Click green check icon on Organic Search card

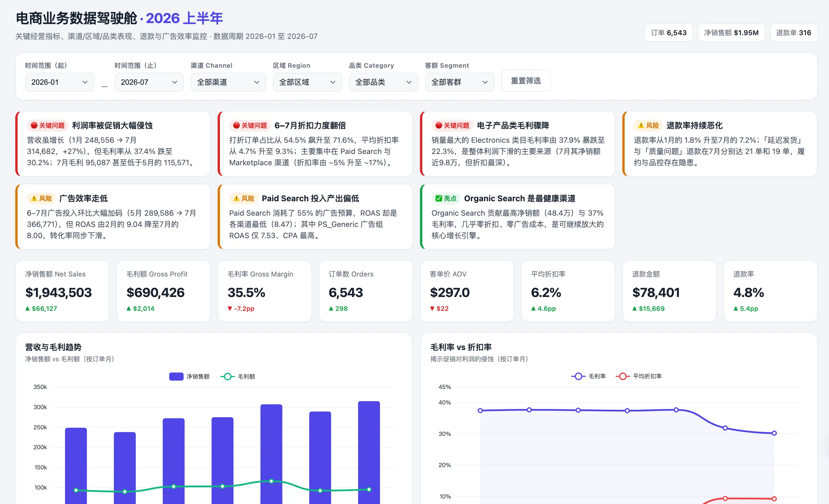pyautogui.click(x=439, y=198)
